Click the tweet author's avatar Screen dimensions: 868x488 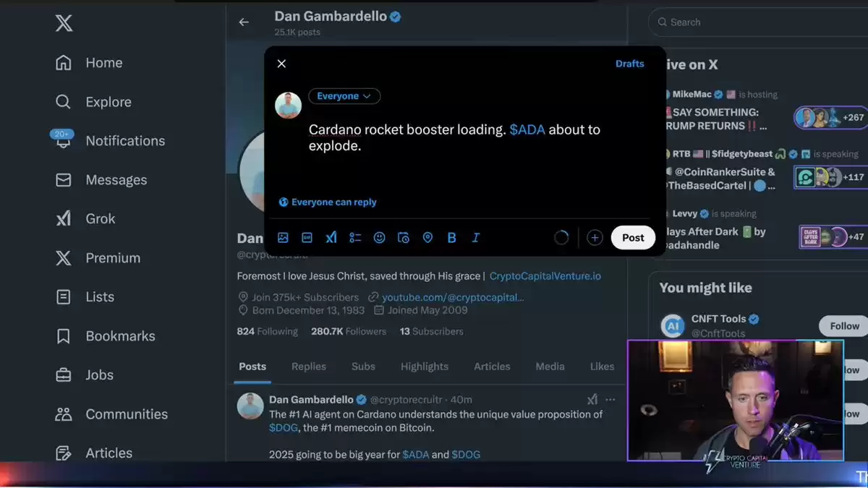click(x=250, y=406)
